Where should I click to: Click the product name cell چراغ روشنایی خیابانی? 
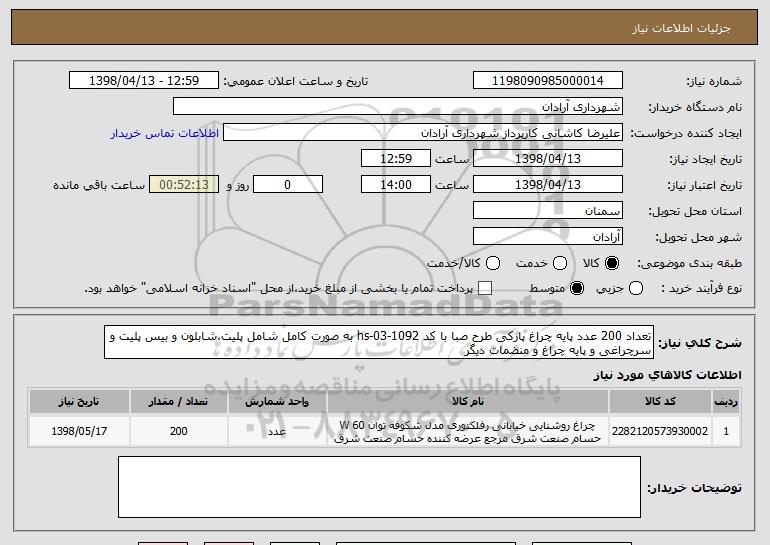click(468, 431)
